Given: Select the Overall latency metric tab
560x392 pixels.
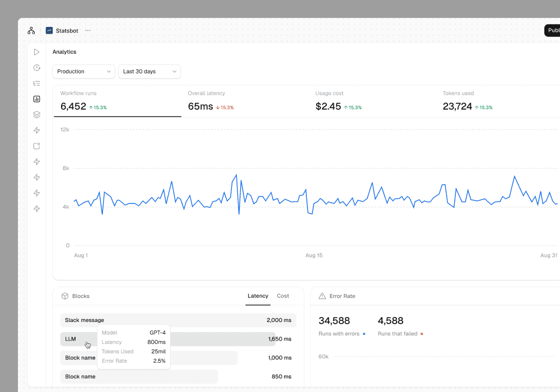Looking at the screenshot, I should [245, 101].
